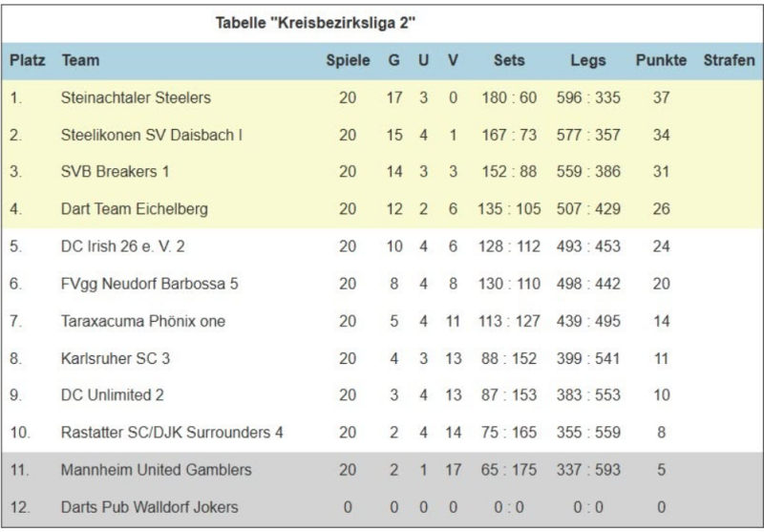Open SVB Breakers 1 team row
The height and width of the screenshot is (532, 764).
click(x=382, y=172)
